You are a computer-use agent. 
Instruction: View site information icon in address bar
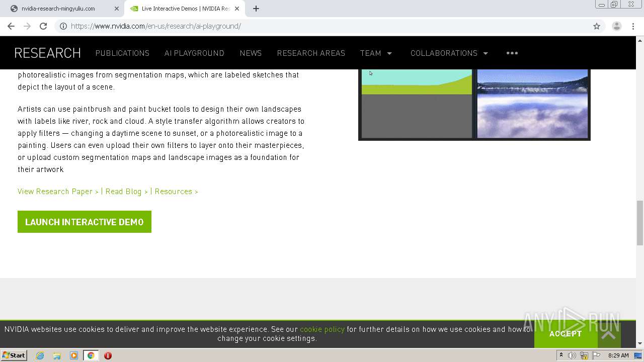tap(63, 26)
